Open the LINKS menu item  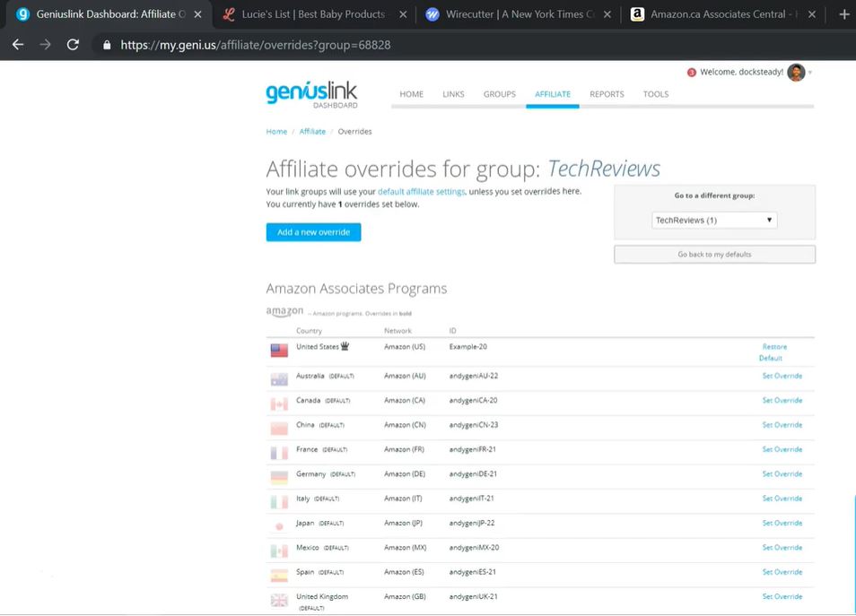453,94
